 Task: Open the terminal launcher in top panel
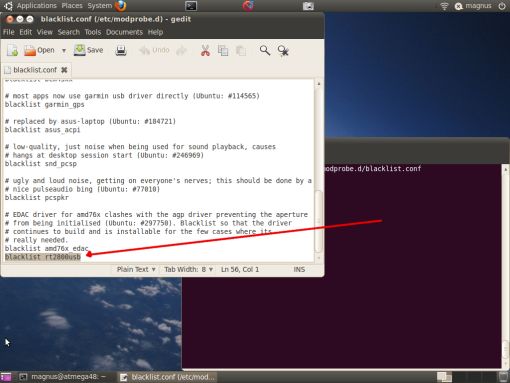click(191, 6)
